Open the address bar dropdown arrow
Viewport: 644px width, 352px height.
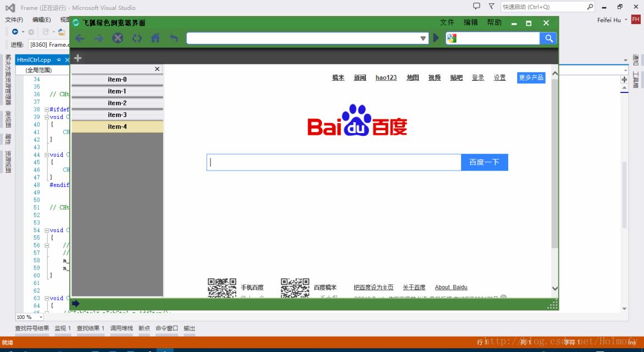[423, 38]
